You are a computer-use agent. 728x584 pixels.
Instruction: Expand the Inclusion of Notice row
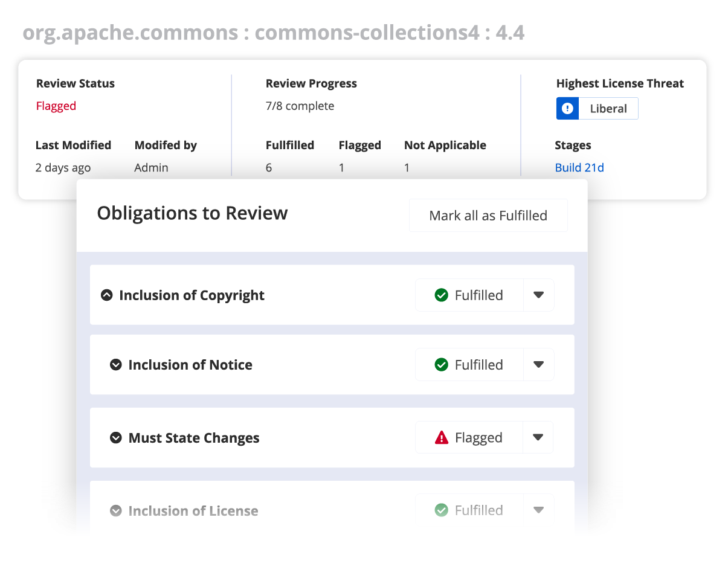pyautogui.click(x=116, y=365)
